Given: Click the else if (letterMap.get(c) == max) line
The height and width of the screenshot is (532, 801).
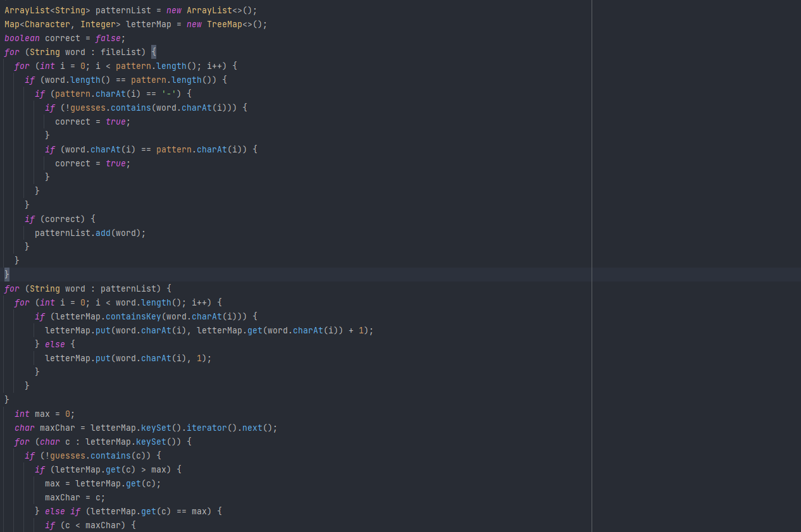Looking at the screenshot, I should point(128,511).
